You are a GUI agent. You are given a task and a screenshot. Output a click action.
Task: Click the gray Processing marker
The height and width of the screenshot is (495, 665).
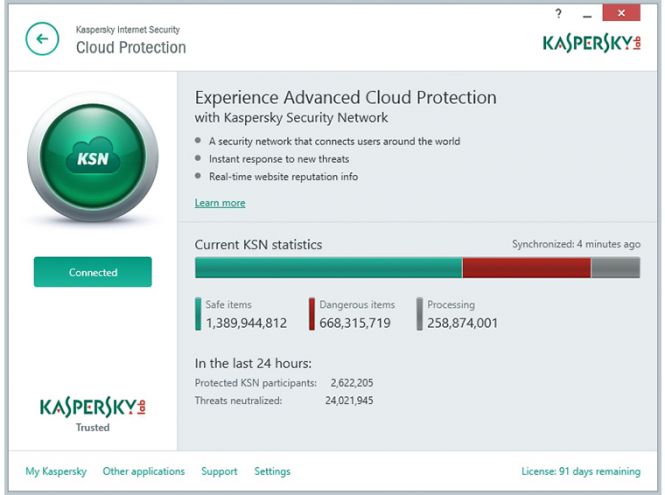pos(419,314)
